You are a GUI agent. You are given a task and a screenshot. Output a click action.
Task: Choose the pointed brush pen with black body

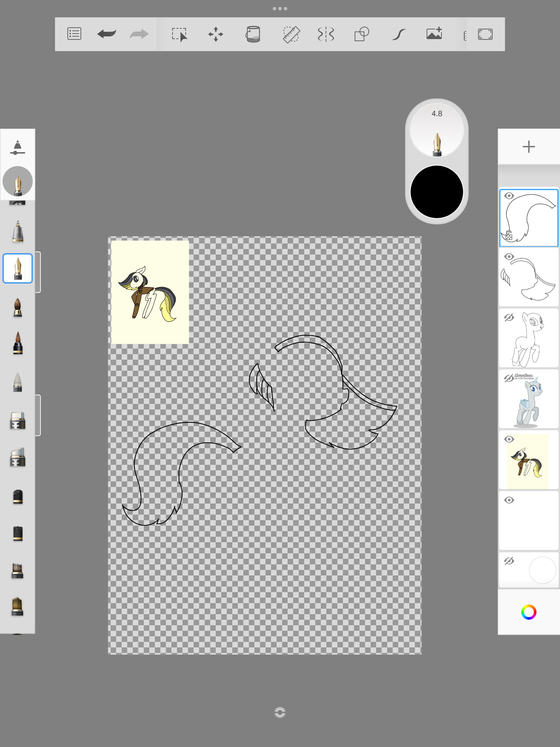(x=18, y=343)
